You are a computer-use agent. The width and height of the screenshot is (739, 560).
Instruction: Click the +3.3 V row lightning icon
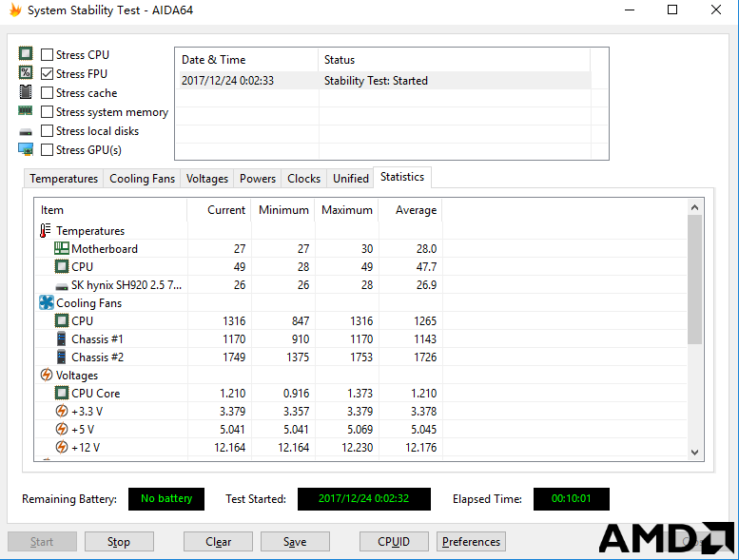point(61,411)
